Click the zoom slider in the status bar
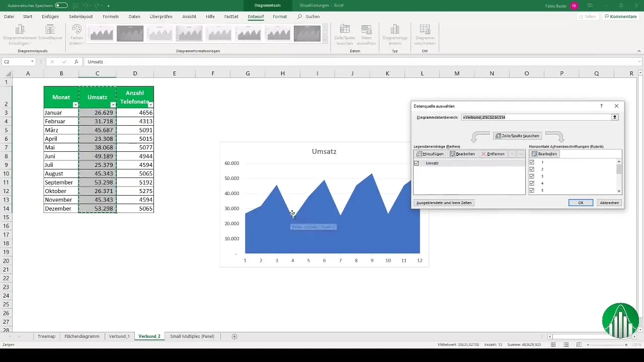 [x=606, y=345]
